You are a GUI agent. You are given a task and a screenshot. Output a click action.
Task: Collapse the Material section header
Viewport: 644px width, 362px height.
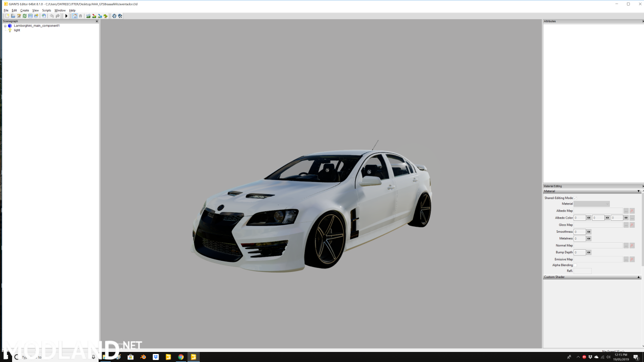592,191
